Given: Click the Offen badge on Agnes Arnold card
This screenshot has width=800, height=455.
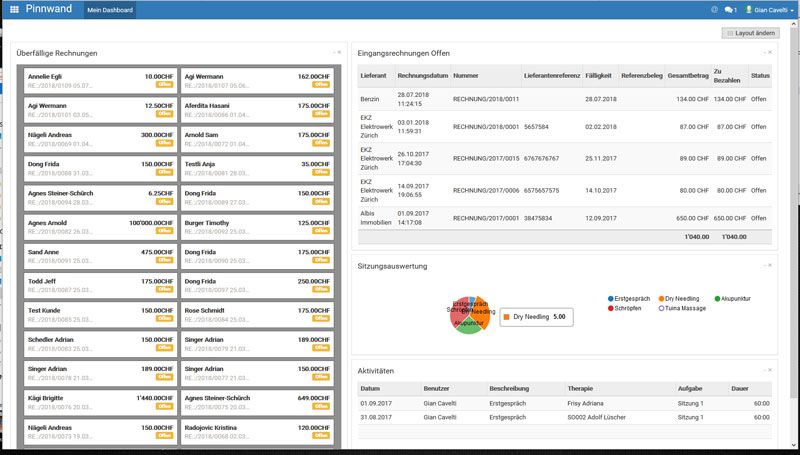Looking at the screenshot, I should (x=164, y=231).
